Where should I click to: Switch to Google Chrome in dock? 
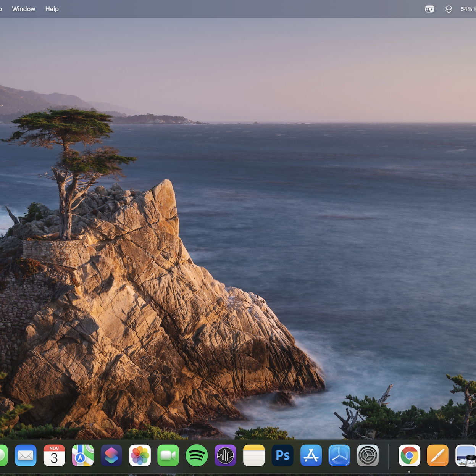point(409,455)
